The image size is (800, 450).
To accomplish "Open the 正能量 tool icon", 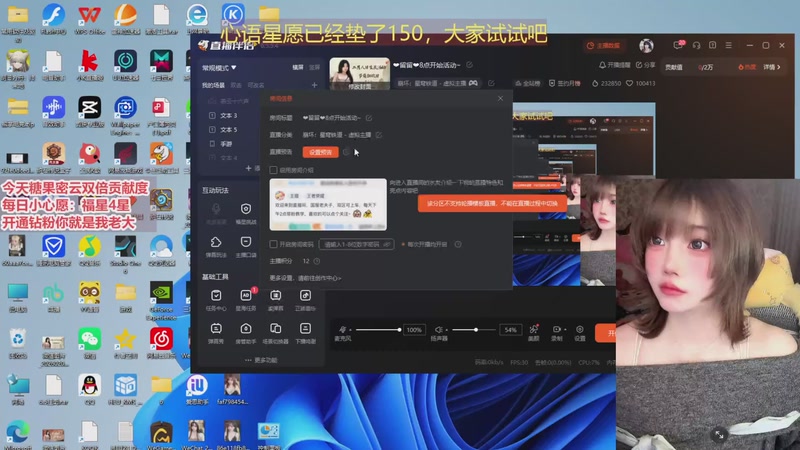I will (x=305, y=295).
